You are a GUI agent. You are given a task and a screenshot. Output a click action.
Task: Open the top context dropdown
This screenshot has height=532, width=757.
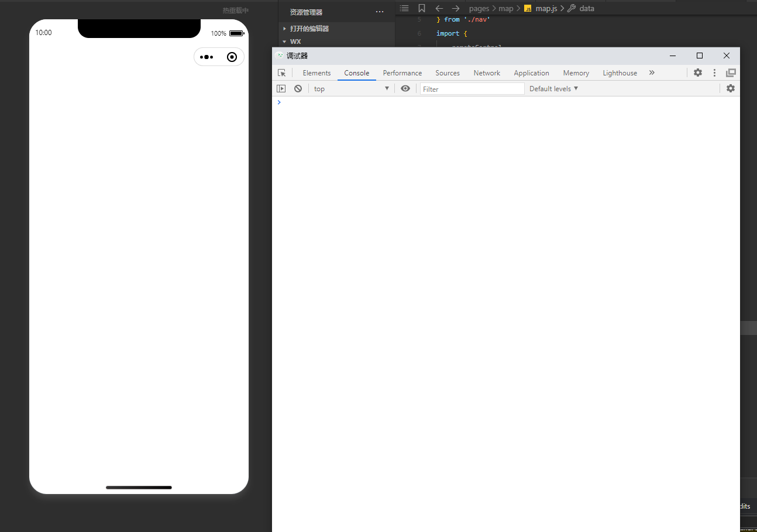click(351, 89)
